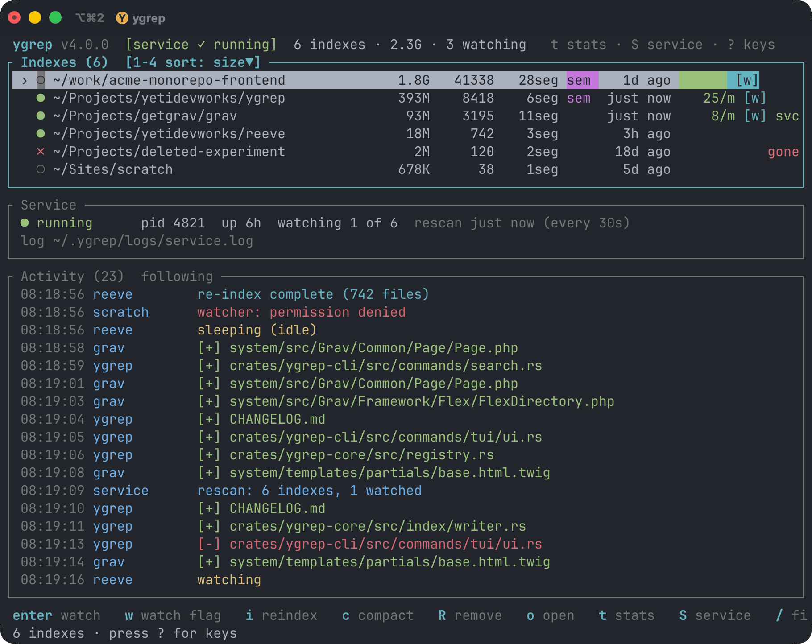Click 'sleeping (idle)' log entry

tap(257, 330)
